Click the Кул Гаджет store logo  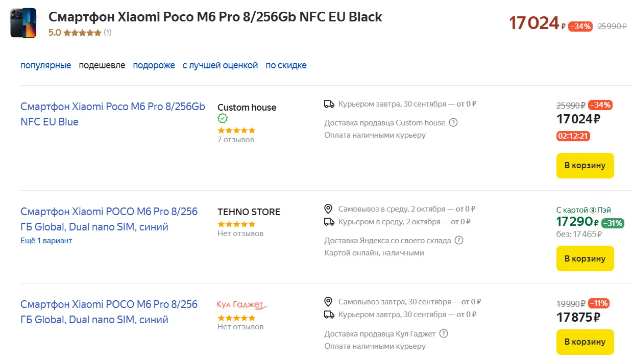pyautogui.click(x=241, y=305)
